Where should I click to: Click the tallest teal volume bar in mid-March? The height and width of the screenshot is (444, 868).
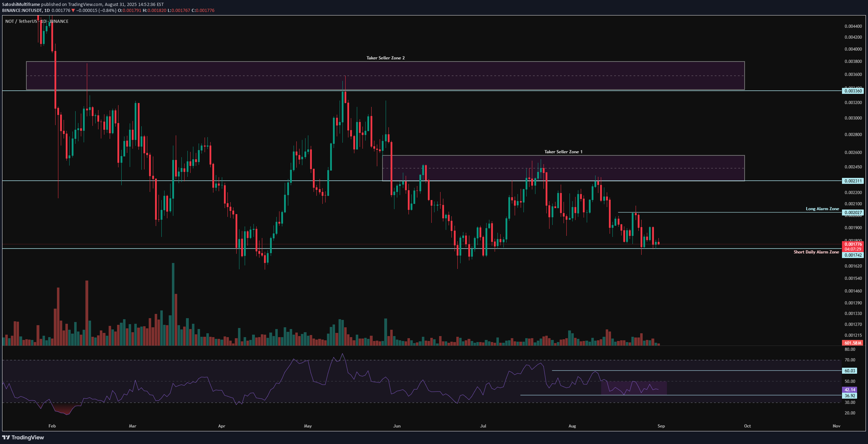click(173, 304)
